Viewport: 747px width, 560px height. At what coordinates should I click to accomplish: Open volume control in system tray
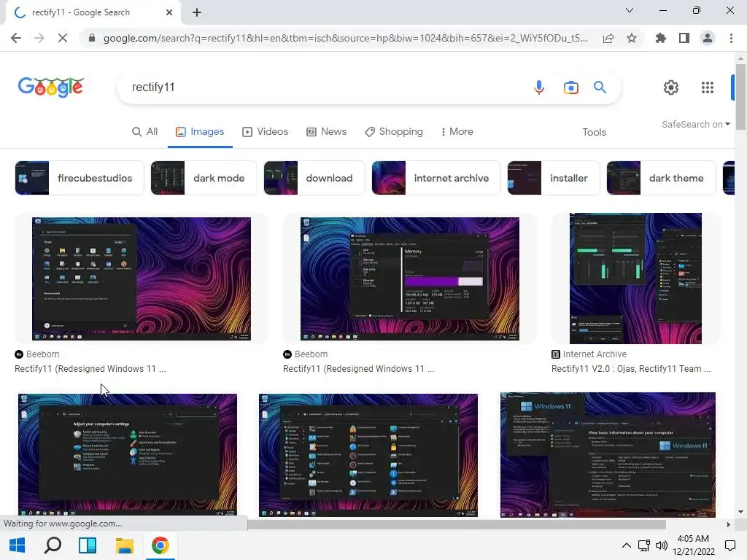[661, 545]
